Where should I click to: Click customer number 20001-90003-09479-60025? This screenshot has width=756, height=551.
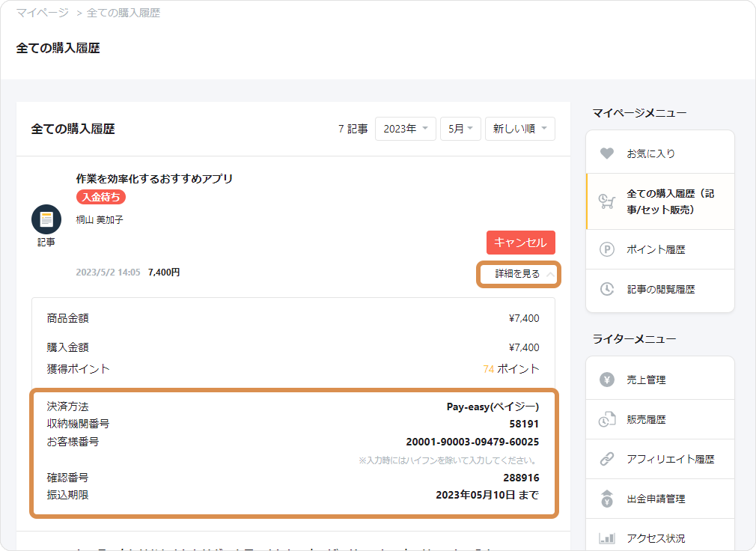[x=472, y=442]
